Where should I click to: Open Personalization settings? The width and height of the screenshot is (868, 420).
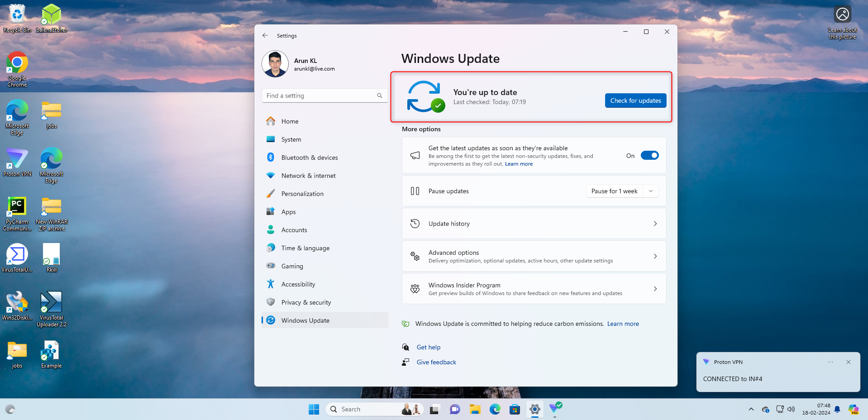click(324, 194)
